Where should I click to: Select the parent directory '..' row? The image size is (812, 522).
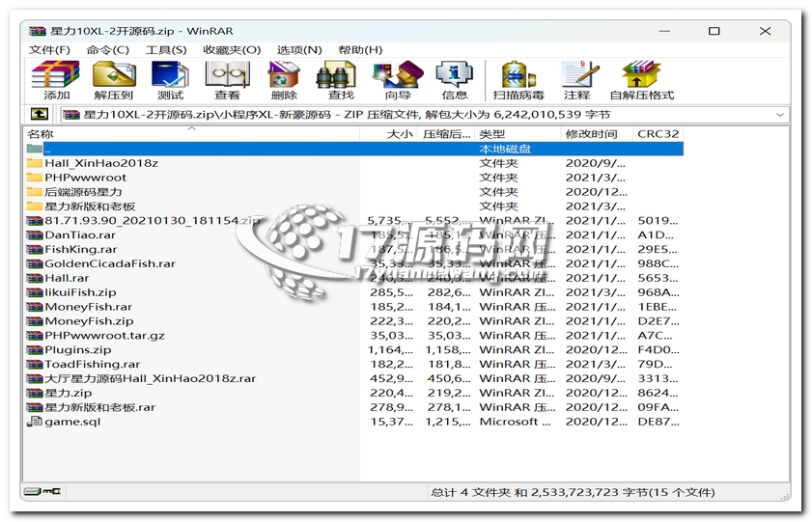pyautogui.click(x=354, y=149)
